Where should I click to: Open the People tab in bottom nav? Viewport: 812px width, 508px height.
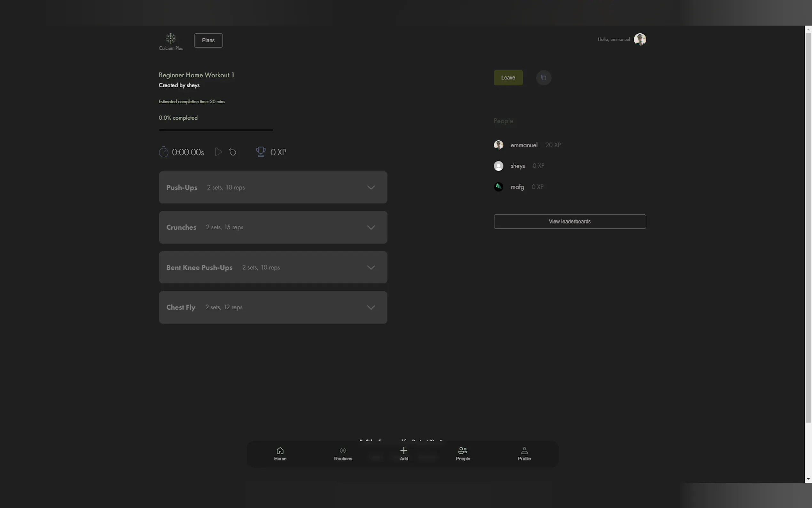[463, 454]
